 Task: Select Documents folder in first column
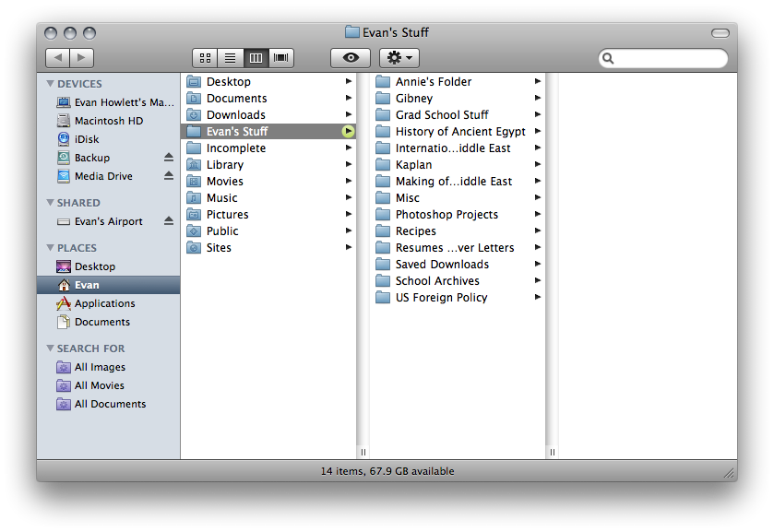[269, 99]
